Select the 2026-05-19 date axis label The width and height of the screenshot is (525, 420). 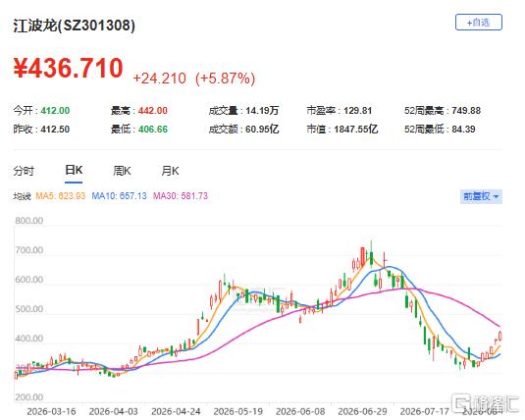[x=238, y=411]
